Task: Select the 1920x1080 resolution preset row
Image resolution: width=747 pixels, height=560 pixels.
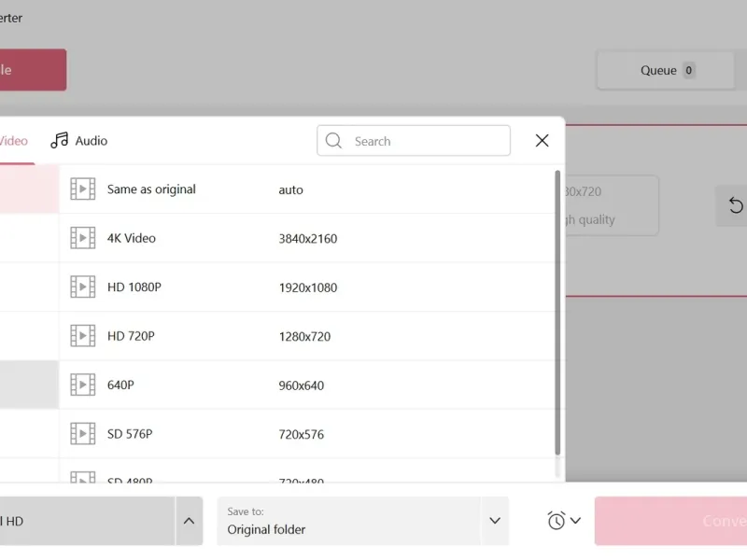Action: [x=307, y=287]
